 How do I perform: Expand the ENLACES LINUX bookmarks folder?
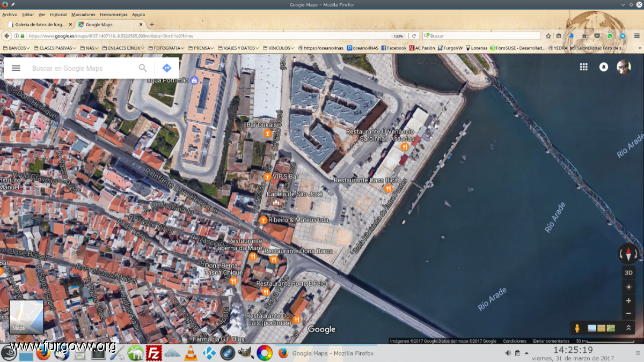123,48
